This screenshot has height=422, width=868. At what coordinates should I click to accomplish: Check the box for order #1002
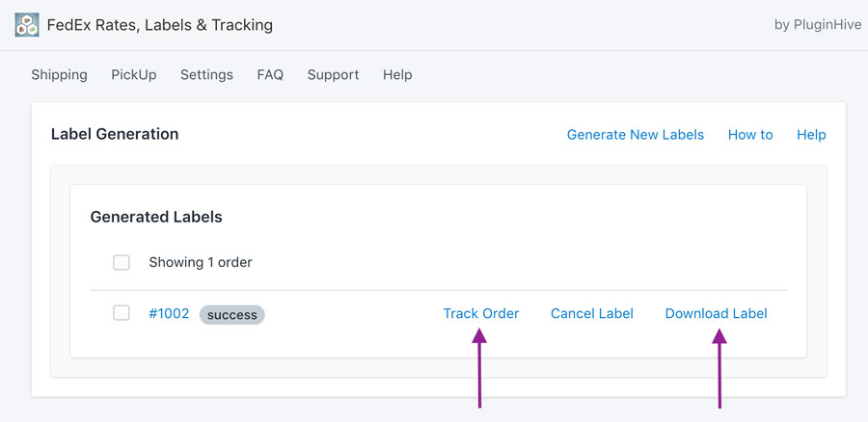pyautogui.click(x=122, y=313)
